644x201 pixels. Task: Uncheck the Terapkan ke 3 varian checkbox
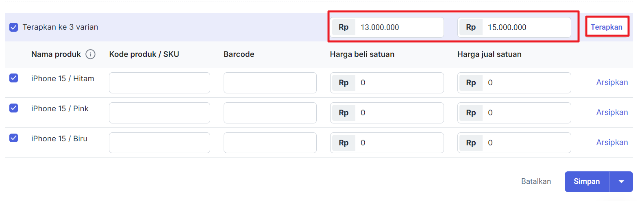pos(14,27)
